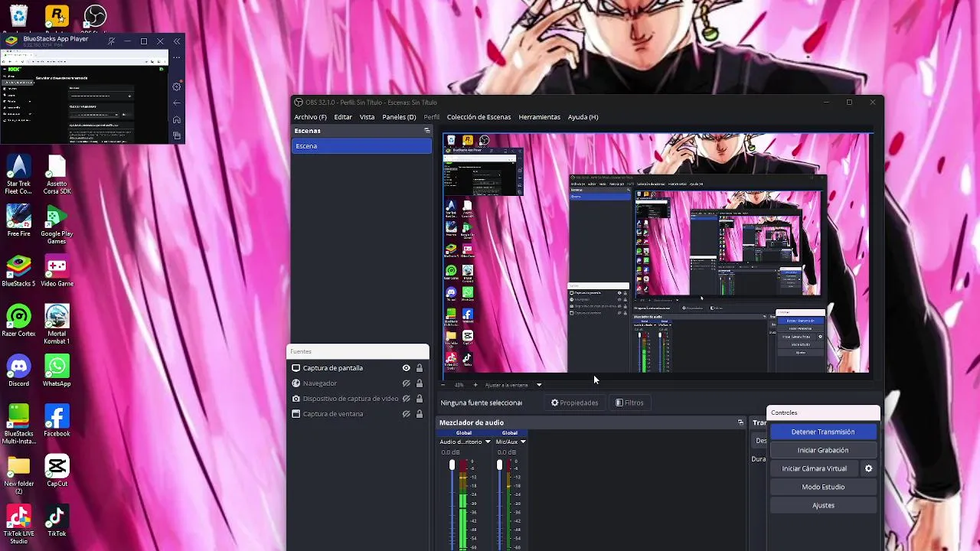The width and height of the screenshot is (980, 551).
Task: Click Detener Transmisión button
Action: click(823, 432)
